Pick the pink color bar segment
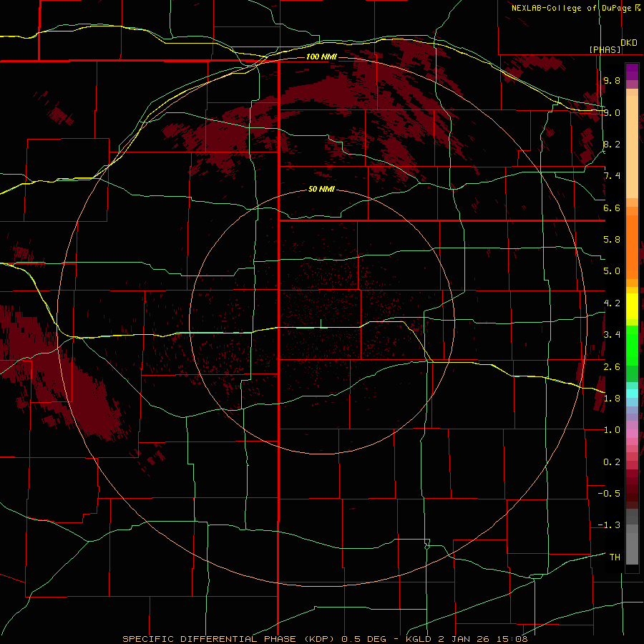 click(x=632, y=434)
